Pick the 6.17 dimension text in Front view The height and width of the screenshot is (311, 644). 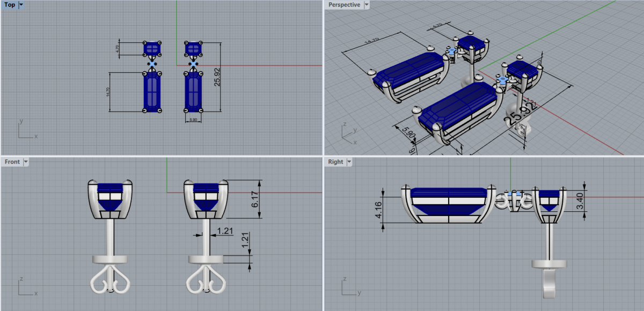(x=255, y=199)
